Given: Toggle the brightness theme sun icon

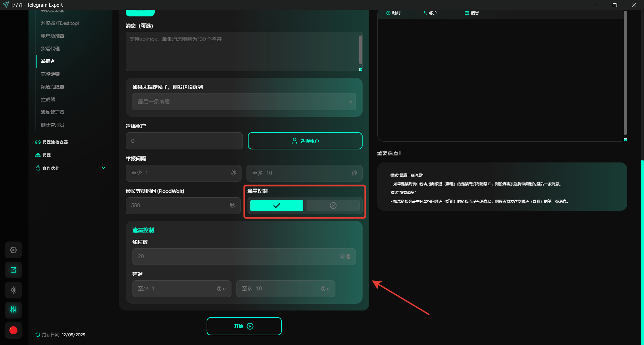Looking at the screenshot, I should coord(13,290).
